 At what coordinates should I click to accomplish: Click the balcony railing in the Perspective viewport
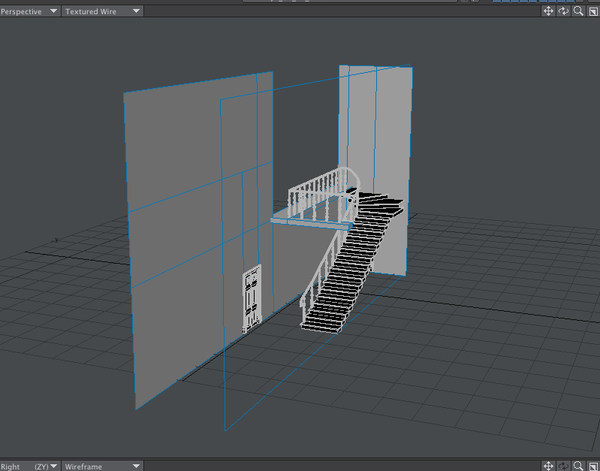point(323,193)
